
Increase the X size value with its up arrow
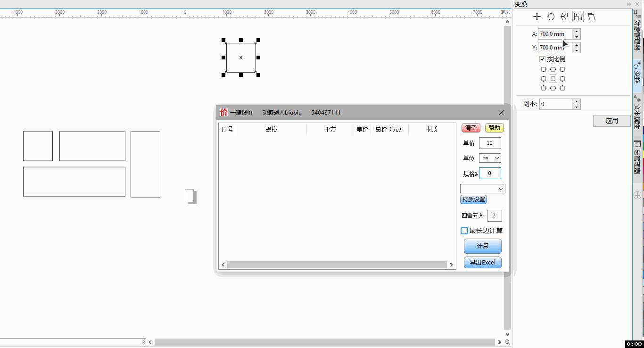(577, 32)
